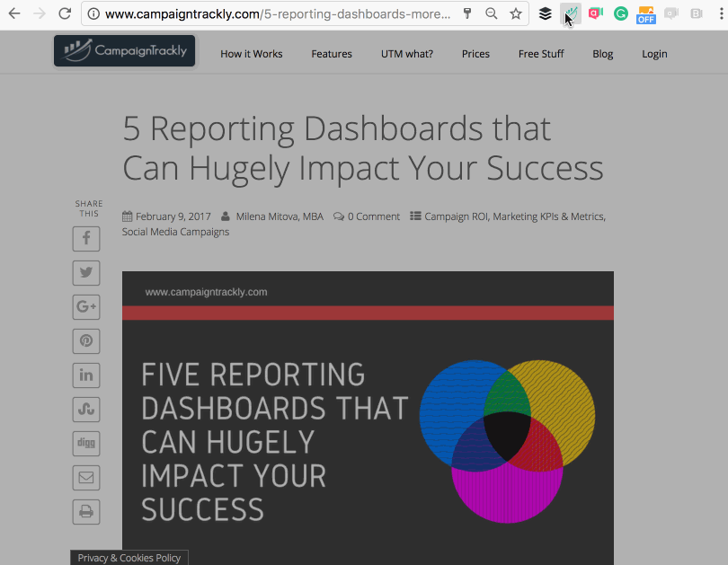Jump to the 0 Comment link
This screenshot has height=565, width=728.
pyautogui.click(x=373, y=216)
